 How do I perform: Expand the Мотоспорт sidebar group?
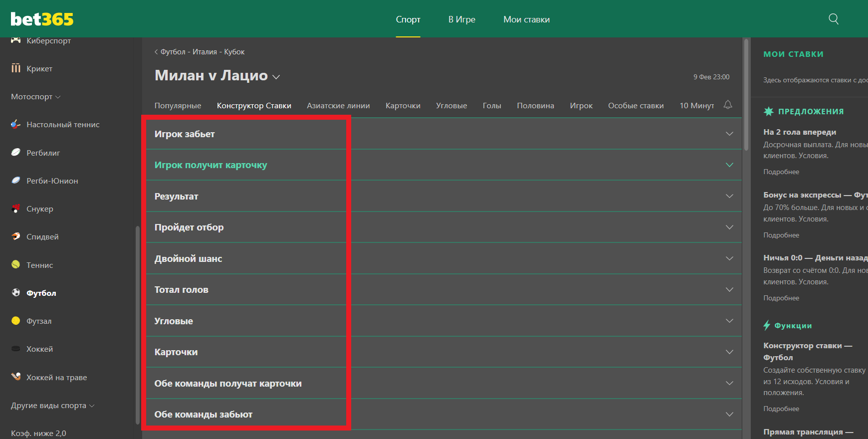[36, 96]
